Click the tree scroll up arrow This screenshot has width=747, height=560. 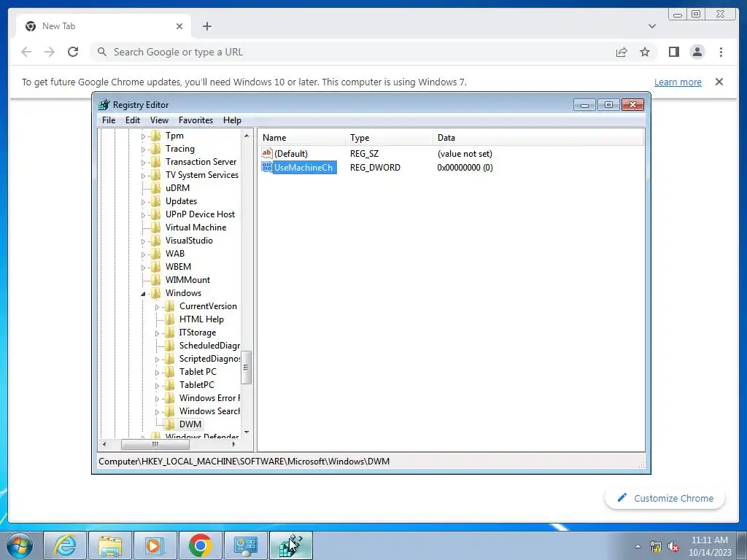click(x=247, y=136)
